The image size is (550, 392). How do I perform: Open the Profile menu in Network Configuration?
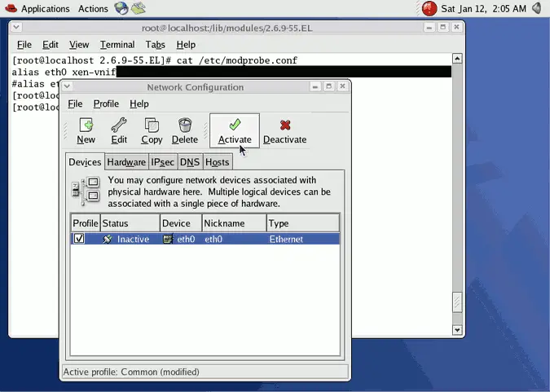pyautogui.click(x=106, y=104)
